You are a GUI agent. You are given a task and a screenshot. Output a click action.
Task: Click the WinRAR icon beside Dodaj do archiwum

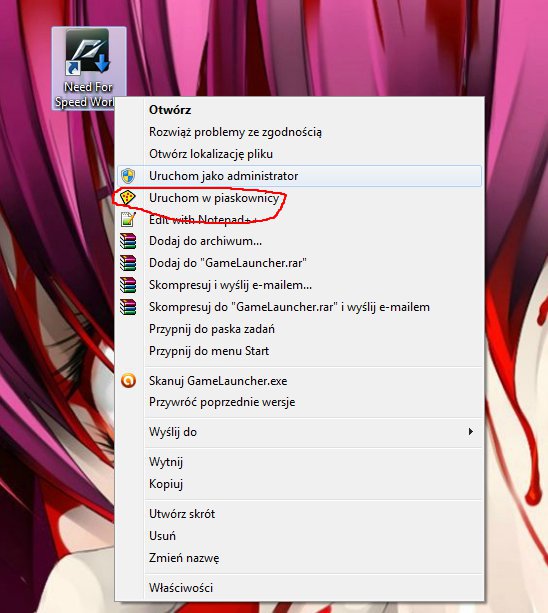pos(128,241)
